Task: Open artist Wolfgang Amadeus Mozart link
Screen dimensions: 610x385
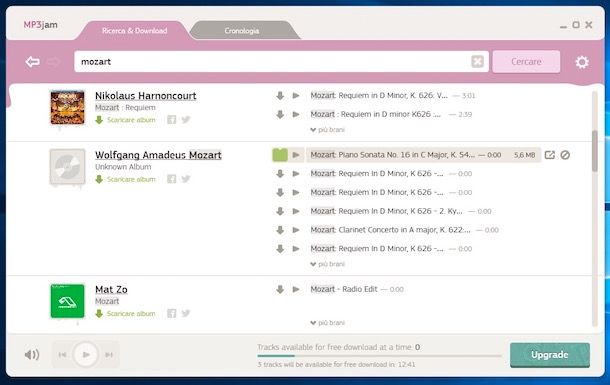Action: click(x=158, y=155)
